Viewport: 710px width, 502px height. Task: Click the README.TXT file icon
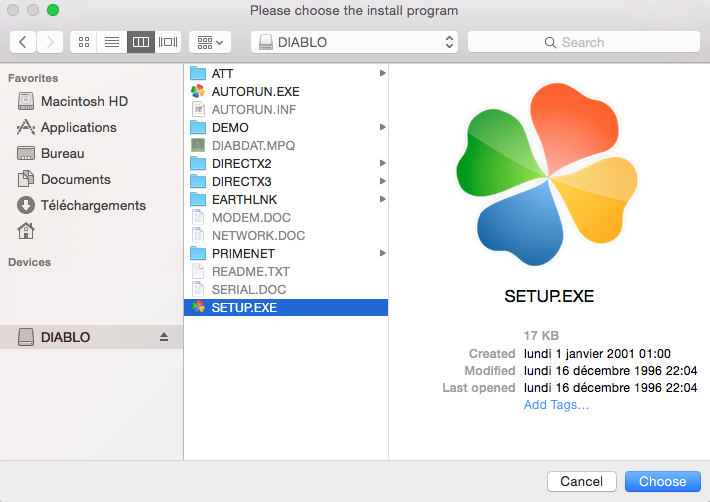(198, 272)
